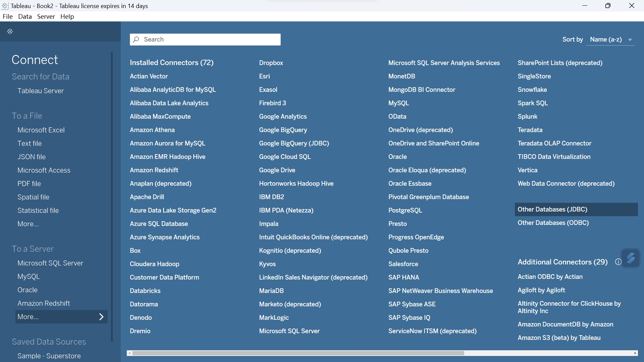
Task: Focus the connector Search field
Action: pyautogui.click(x=205, y=40)
